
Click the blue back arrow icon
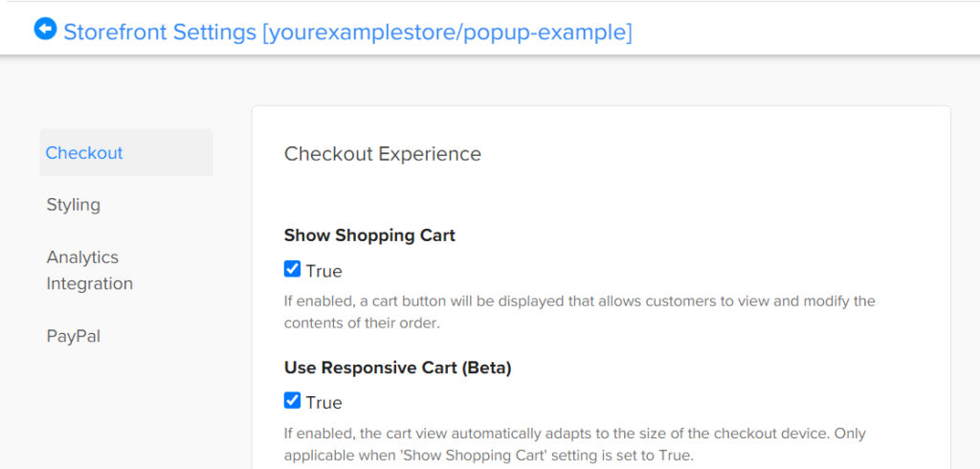click(46, 30)
